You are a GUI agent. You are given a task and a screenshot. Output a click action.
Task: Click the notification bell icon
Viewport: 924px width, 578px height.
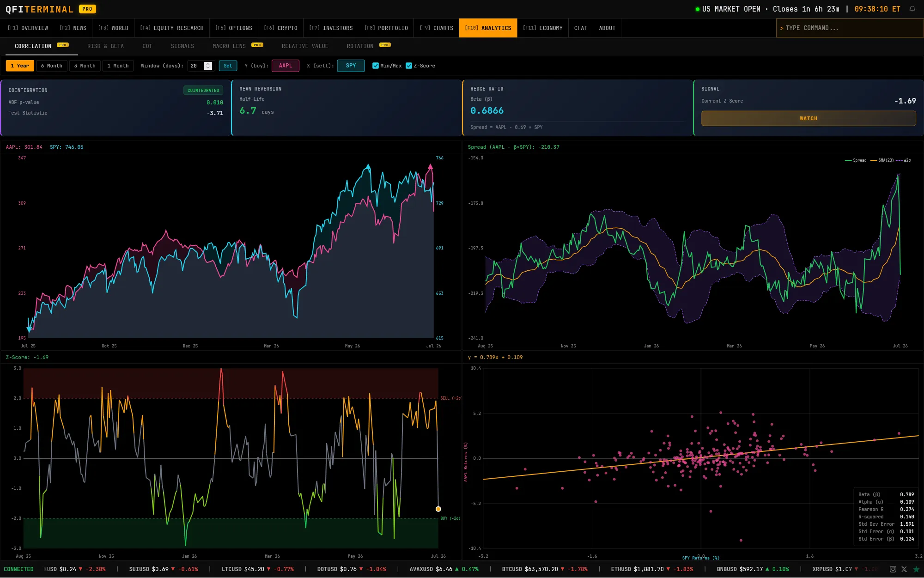pos(912,9)
